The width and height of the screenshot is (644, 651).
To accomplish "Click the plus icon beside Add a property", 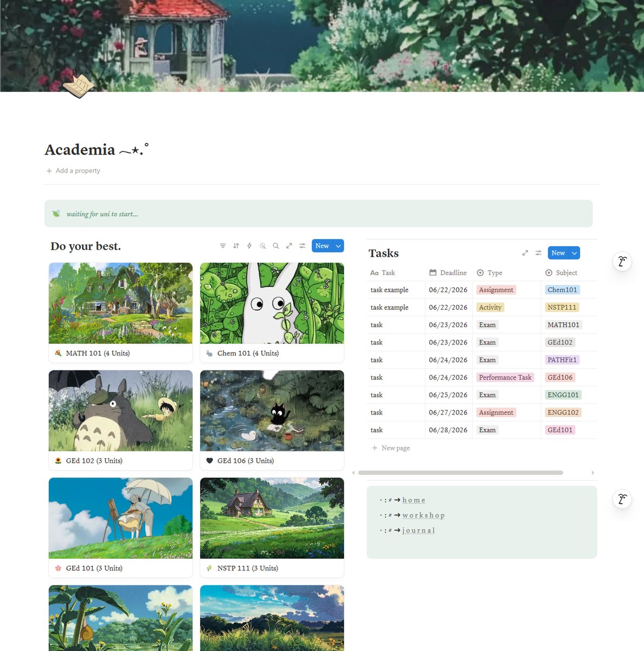I will coord(49,171).
